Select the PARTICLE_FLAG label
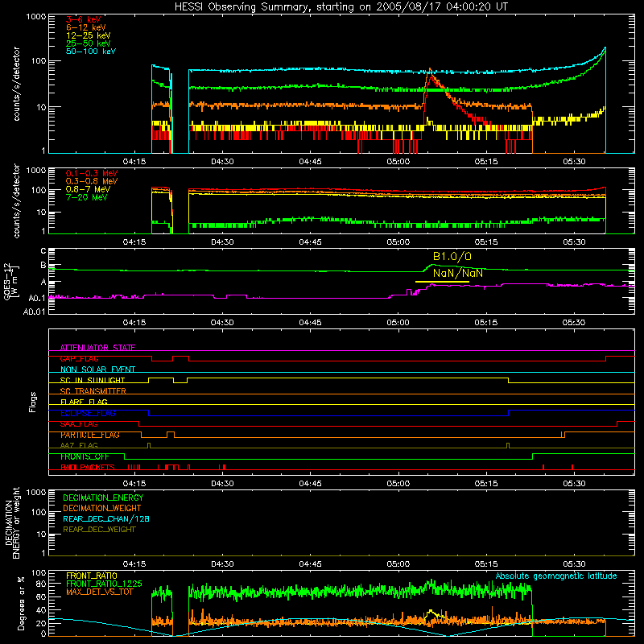 click(x=90, y=435)
